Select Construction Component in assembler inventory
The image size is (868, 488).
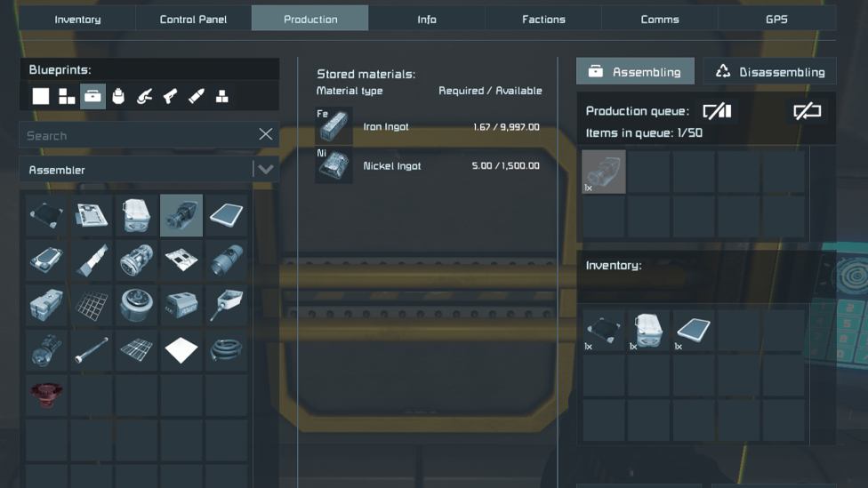point(648,331)
